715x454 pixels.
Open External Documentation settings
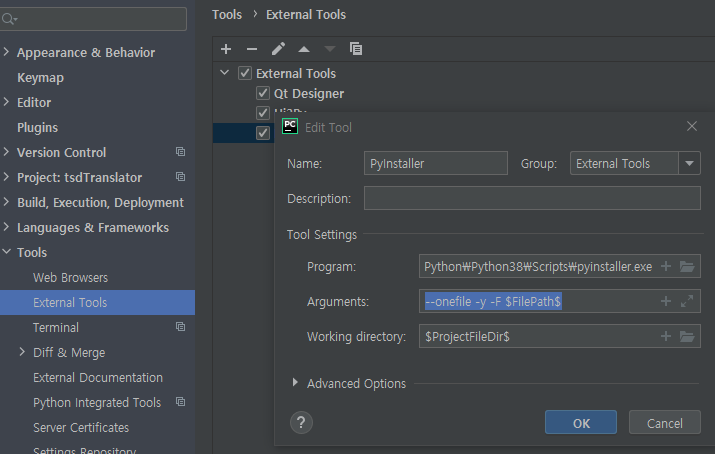coord(98,377)
